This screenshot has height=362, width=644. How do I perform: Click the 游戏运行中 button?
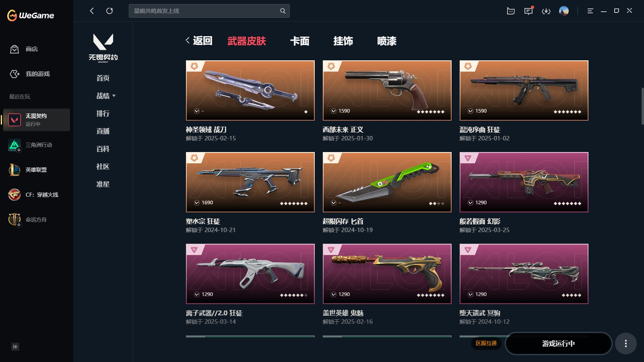(x=559, y=343)
